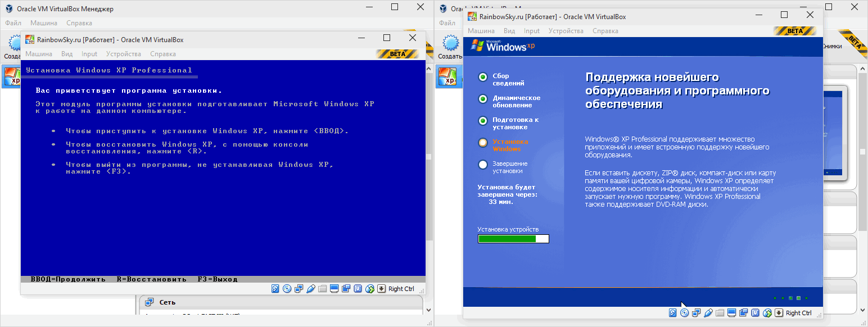Click the Сеть section network icon

click(x=150, y=302)
